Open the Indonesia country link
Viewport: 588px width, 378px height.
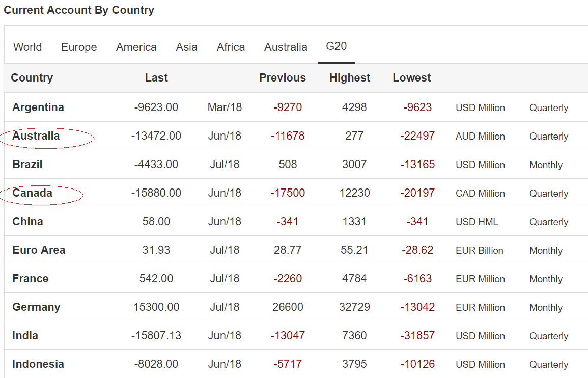[x=38, y=364]
